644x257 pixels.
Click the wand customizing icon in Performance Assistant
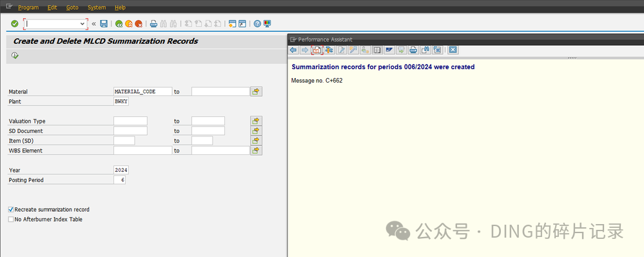pos(353,50)
